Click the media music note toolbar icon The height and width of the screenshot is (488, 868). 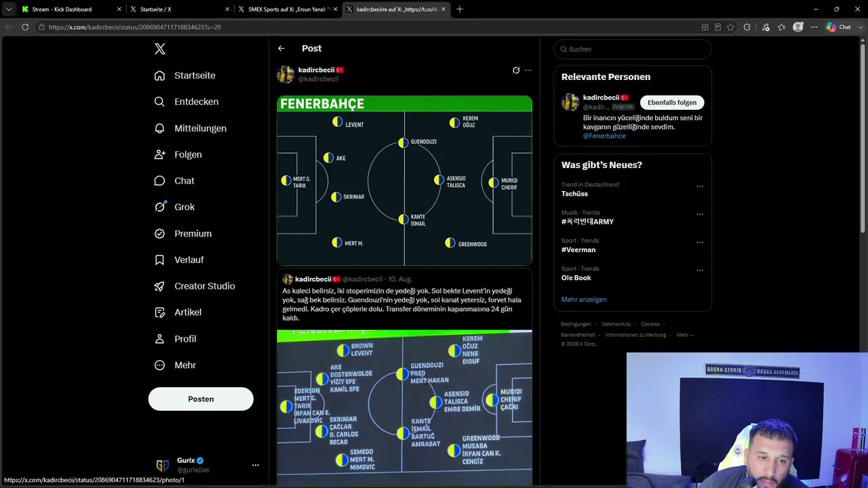(x=766, y=27)
